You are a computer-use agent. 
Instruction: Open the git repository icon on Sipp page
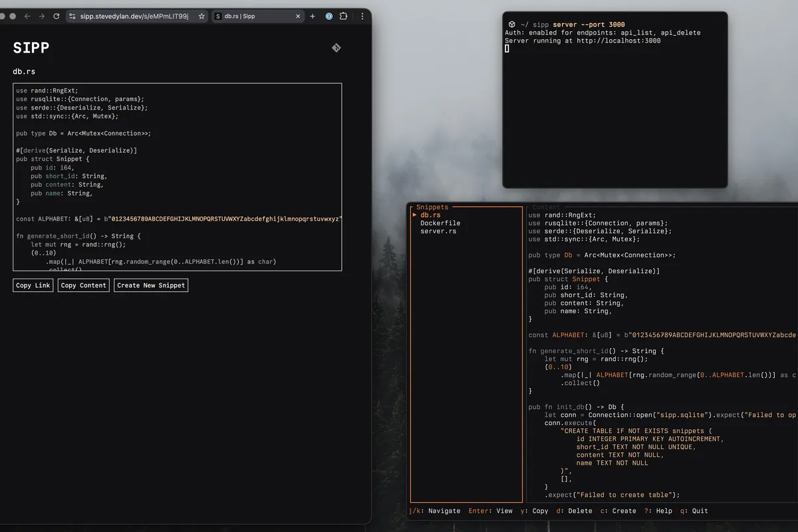(x=336, y=48)
